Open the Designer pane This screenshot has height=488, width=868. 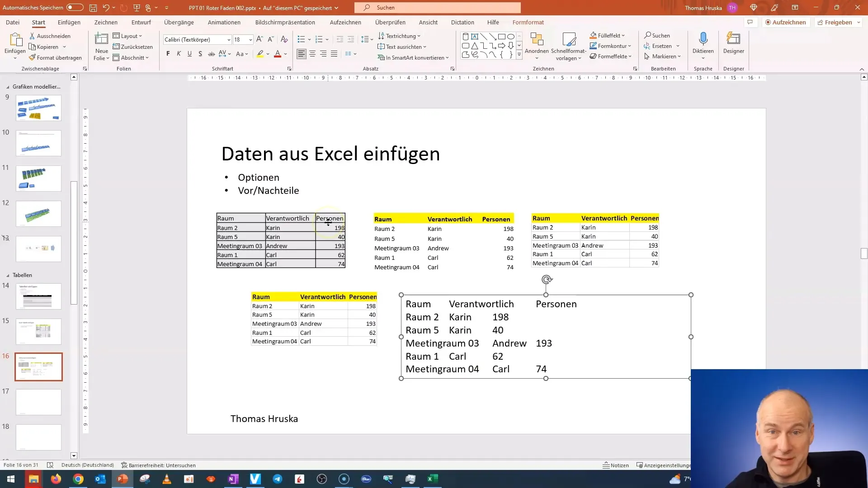point(733,44)
